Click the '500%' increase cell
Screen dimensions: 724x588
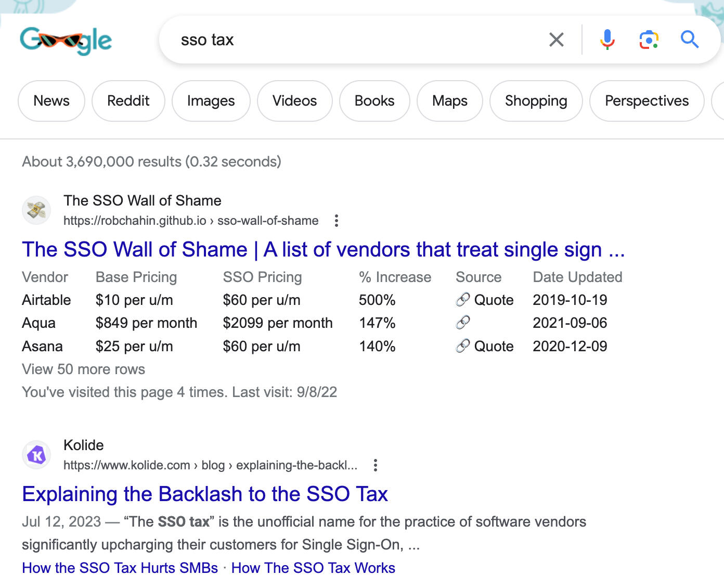click(x=377, y=300)
